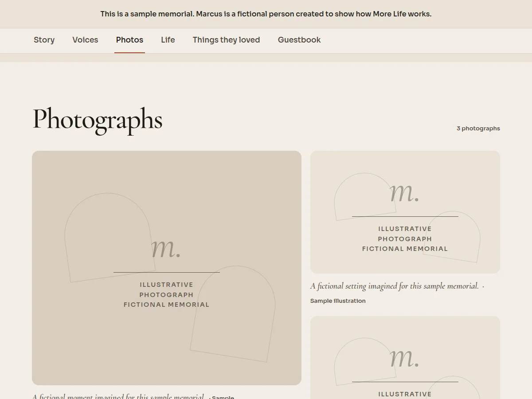532x399 pixels.
Task: Click the '3 photographs' count text
Action: 478,129
